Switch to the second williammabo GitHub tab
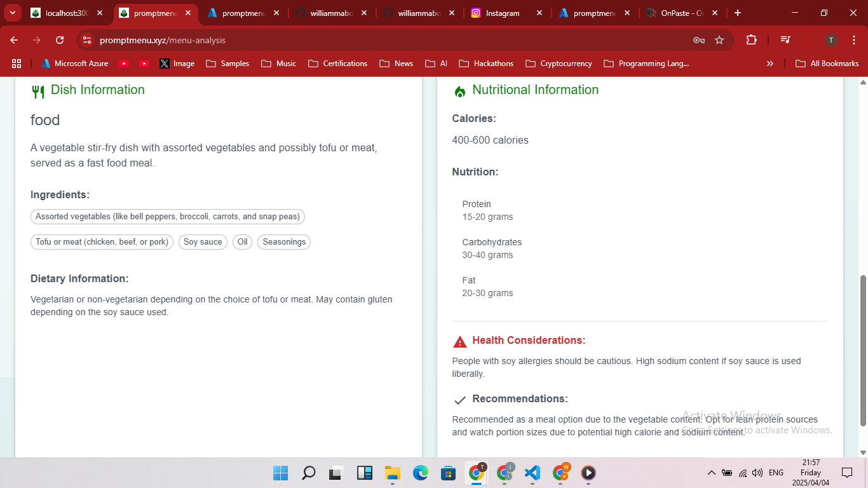Viewport: 868px width, 488px height. 417,13
